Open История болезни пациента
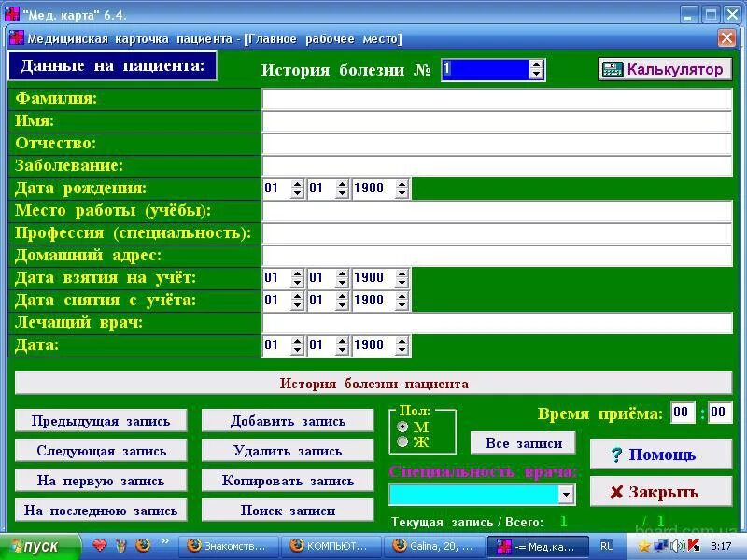Screen dimensions: 747x560 373,384
